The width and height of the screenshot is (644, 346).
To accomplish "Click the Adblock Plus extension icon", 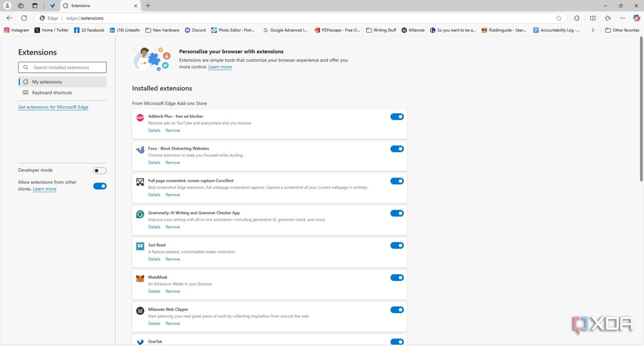I will pos(140,117).
